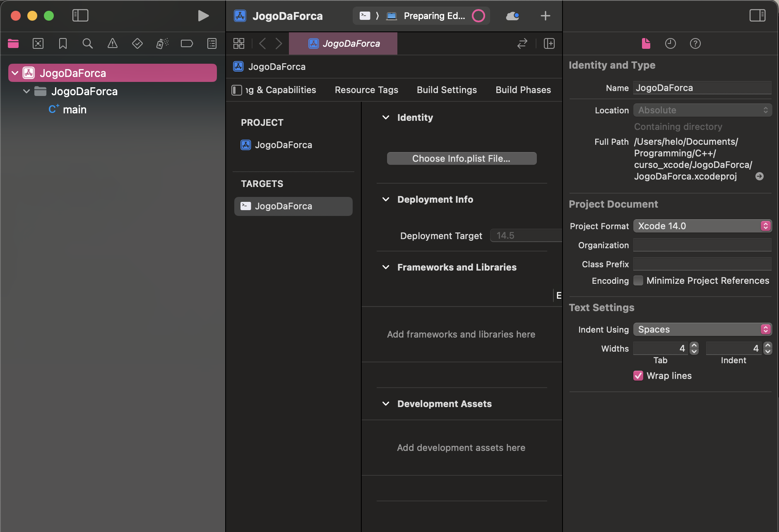This screenshot has height=532, width=779.
Task: Click the Organization input field
Action: [702, 245]
